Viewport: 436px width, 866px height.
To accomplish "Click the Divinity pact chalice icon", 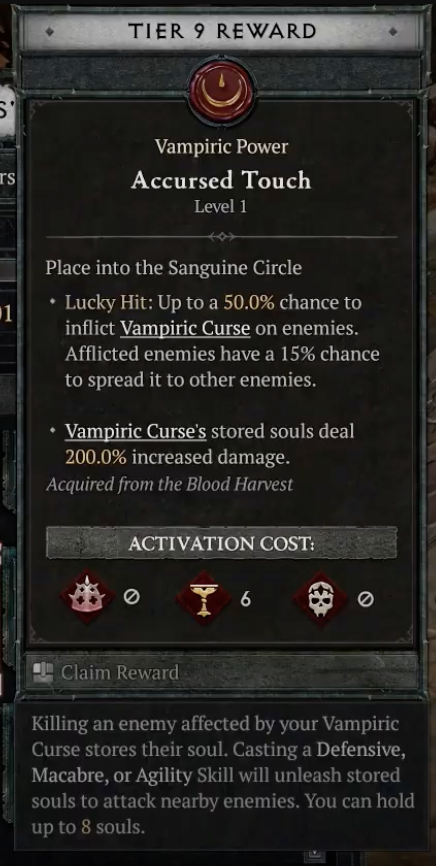I will 203,598.
